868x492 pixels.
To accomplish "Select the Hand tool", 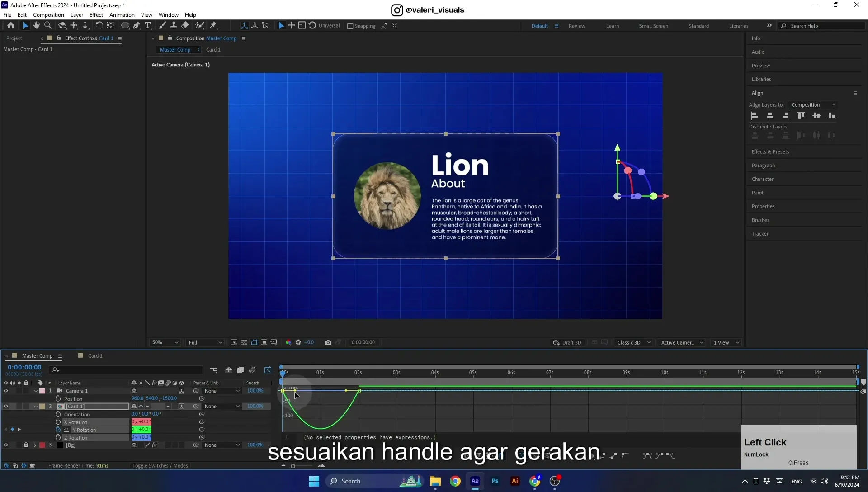I will (37, 26).
